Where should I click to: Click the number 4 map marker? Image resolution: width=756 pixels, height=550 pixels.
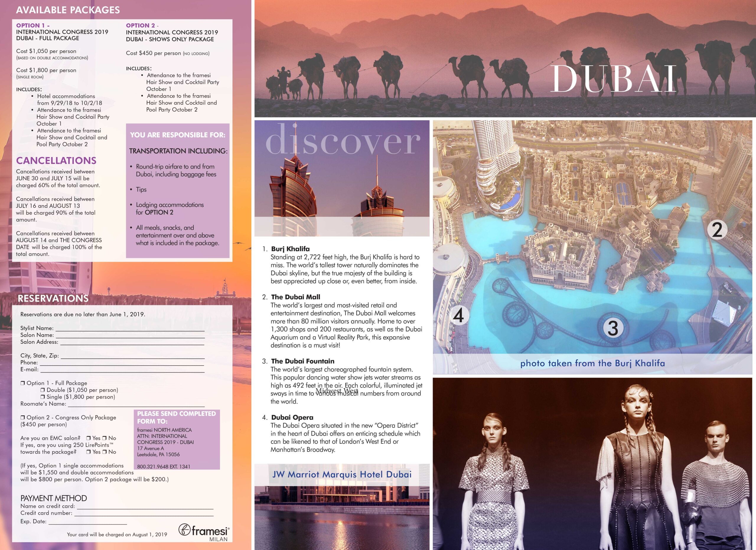tap(459, 315)
